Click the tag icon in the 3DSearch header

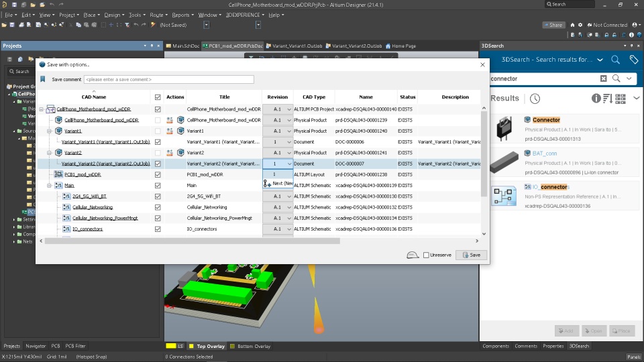tap(634, 60)
